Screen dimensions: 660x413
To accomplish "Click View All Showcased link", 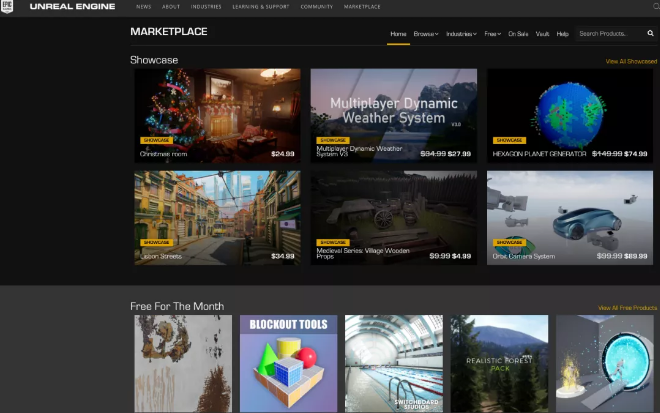I will (630, 62).
